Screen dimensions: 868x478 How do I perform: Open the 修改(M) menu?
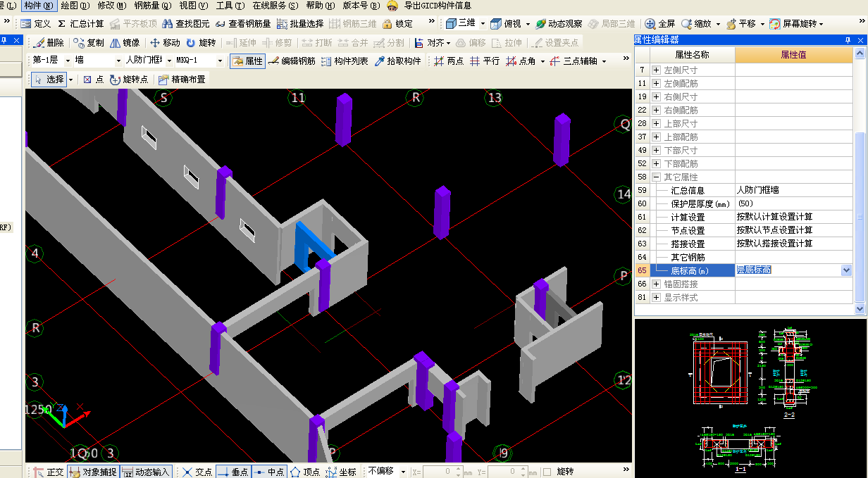(112, 6)
